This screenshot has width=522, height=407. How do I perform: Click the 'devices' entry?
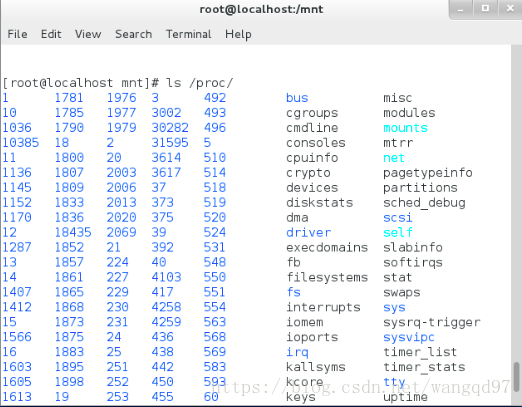coord(312,188)
